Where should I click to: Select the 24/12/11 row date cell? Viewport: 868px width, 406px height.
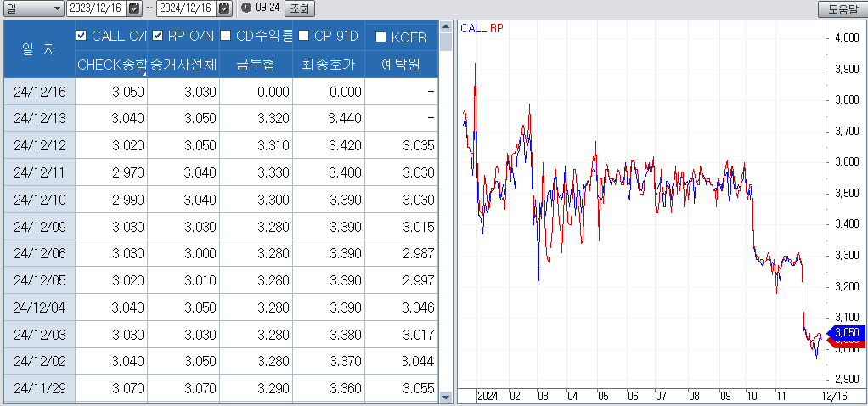[x=39, y=172]
